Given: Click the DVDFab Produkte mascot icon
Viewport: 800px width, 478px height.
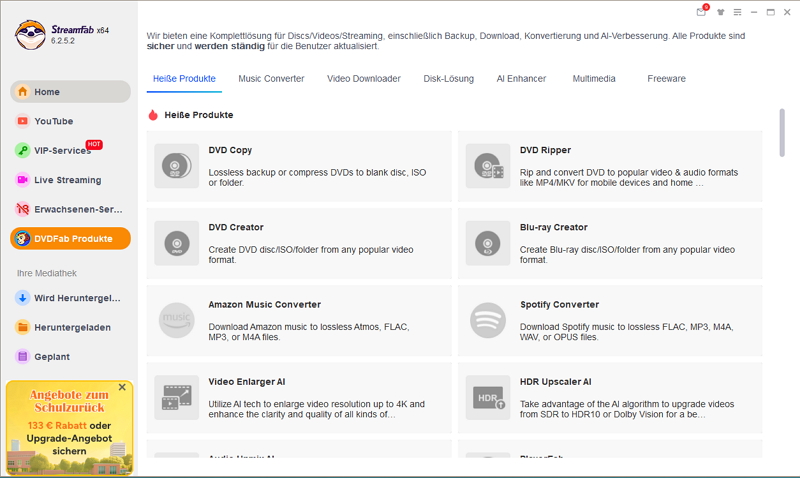Looking at the screenshot, I should coord(22,238).
